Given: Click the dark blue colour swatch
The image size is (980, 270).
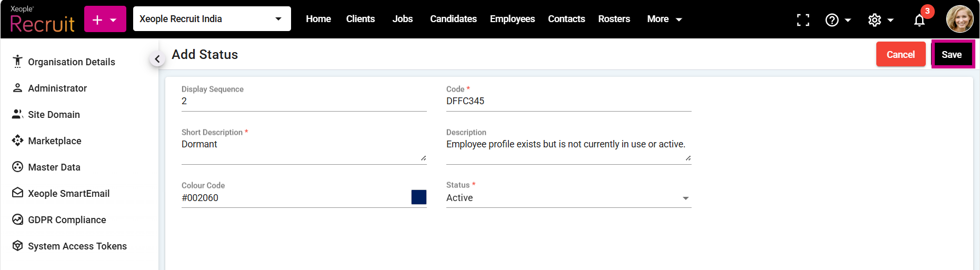Looking at the screenshot, I should pos(419,197).
